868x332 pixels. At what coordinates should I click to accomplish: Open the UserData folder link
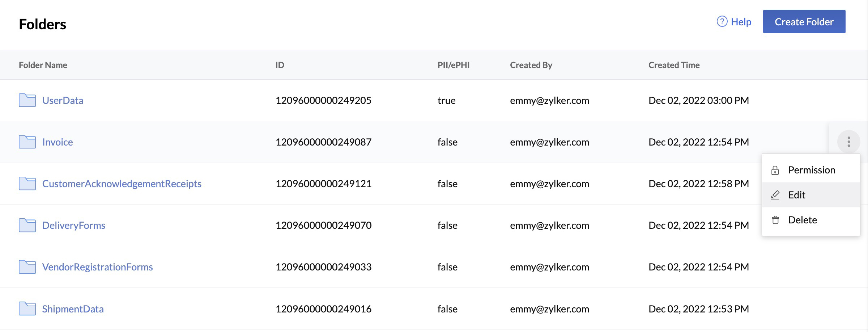click(63, 100)
